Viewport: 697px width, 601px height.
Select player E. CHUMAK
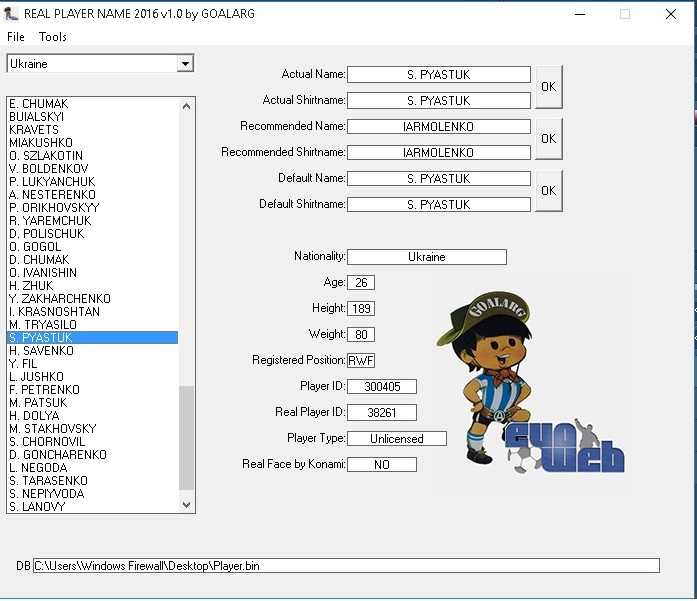(92, 104)
